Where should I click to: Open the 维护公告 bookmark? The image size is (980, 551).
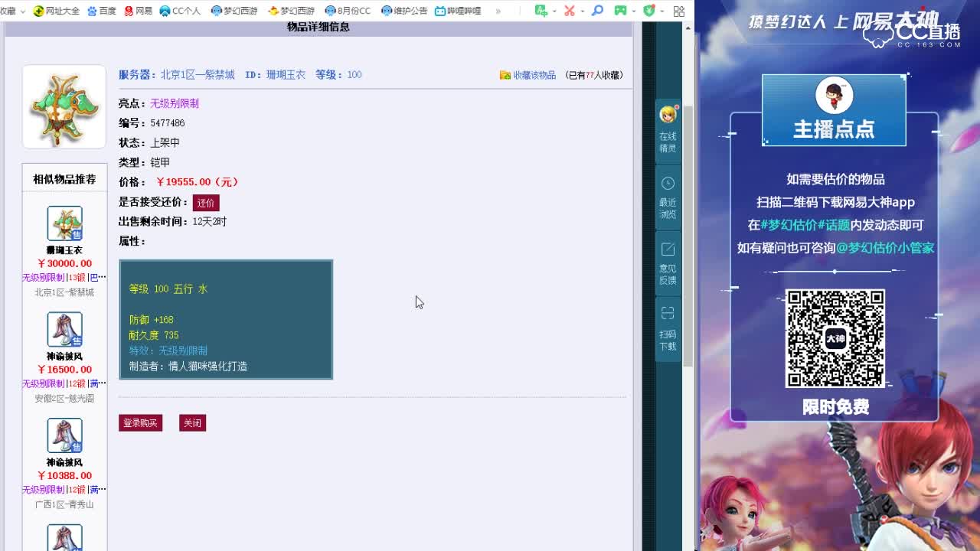[x=404, y=11]
